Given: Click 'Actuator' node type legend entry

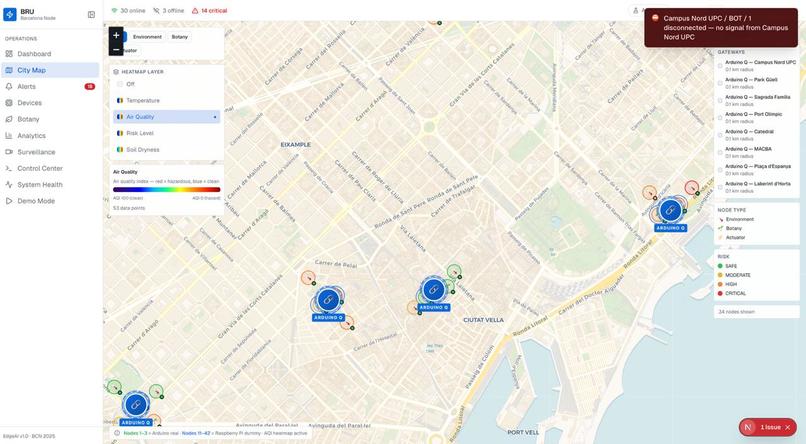Looking at the screenshot, I should click(736, 237).
